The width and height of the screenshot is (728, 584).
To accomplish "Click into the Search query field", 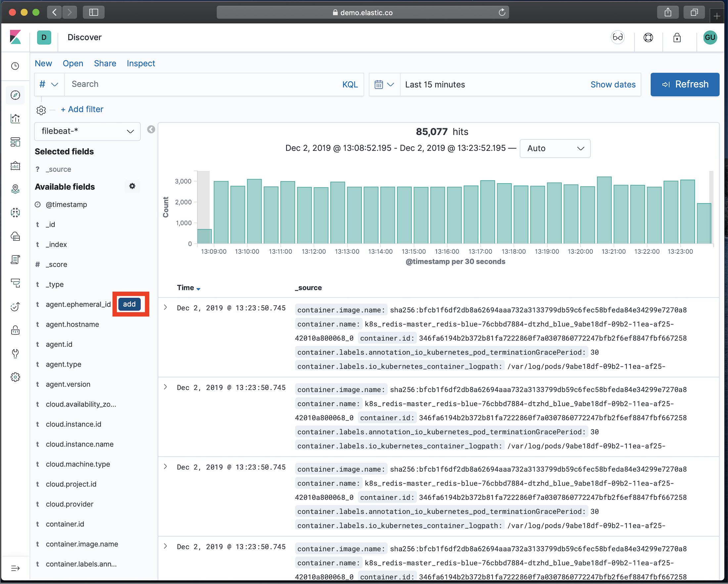I will [203, 84].
